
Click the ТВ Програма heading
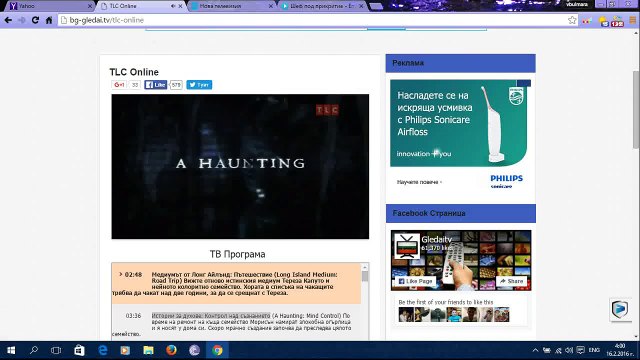coord(238,254)
